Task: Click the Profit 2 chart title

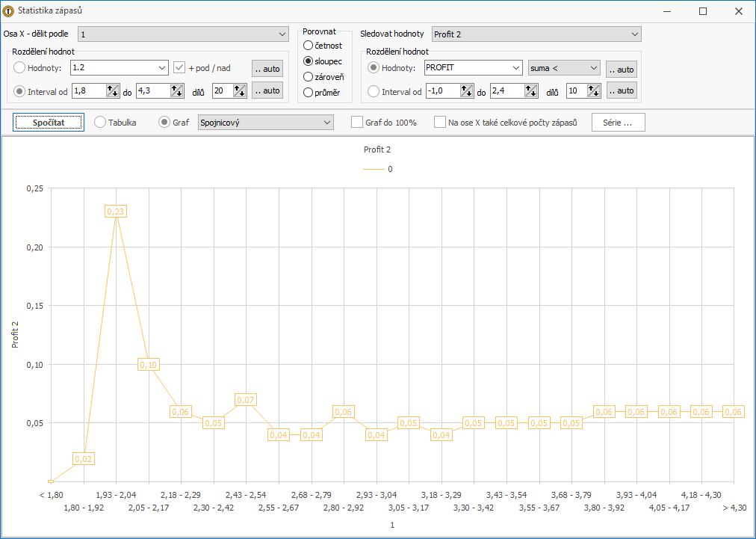Action: (x=377, y=150)
